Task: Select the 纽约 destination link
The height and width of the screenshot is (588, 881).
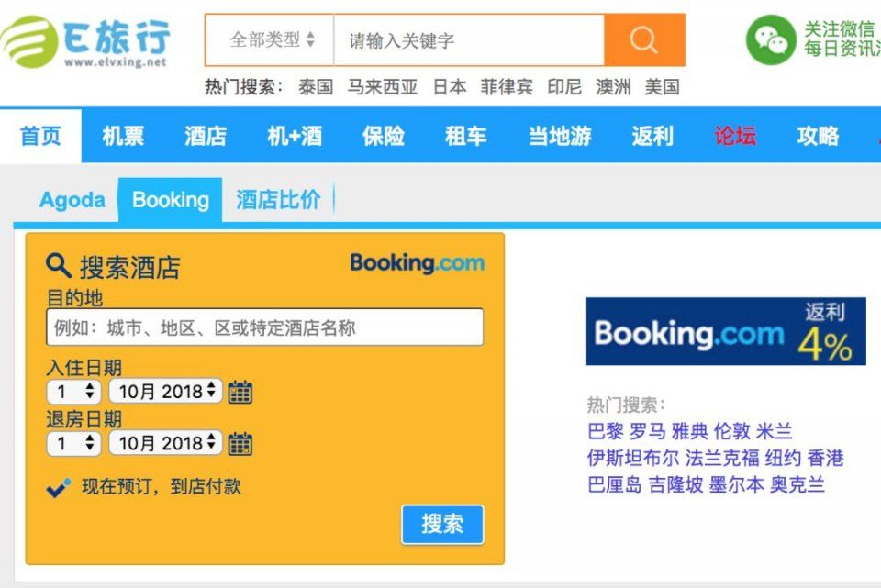Action: point(783,458)
